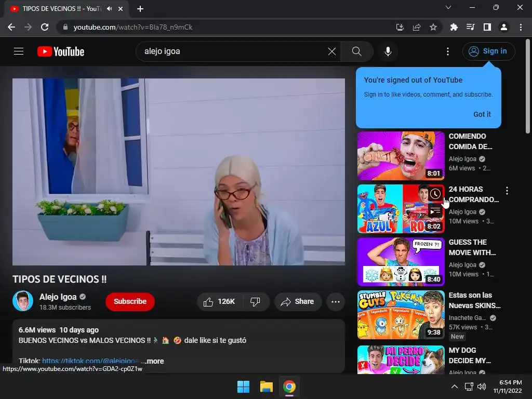Open Chrome profile avatar menu

pos(504,27)
